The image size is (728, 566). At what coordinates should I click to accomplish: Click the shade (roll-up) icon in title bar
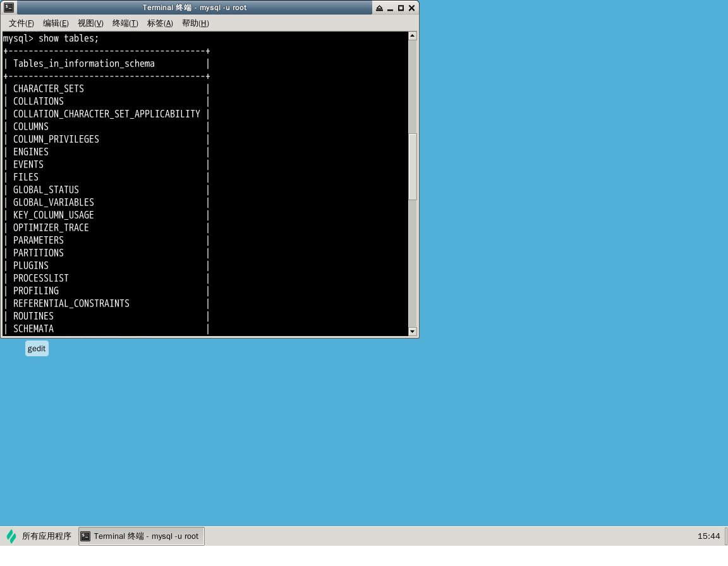380,8
